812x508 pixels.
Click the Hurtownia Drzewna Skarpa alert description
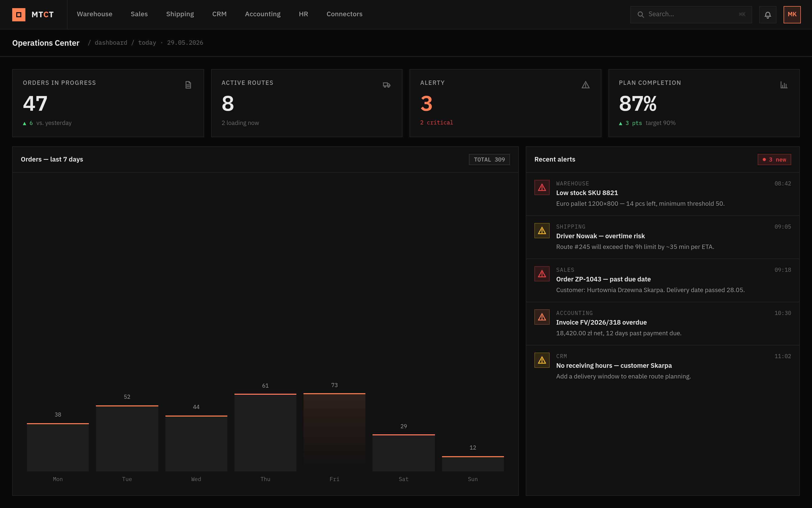coord(650,290)
